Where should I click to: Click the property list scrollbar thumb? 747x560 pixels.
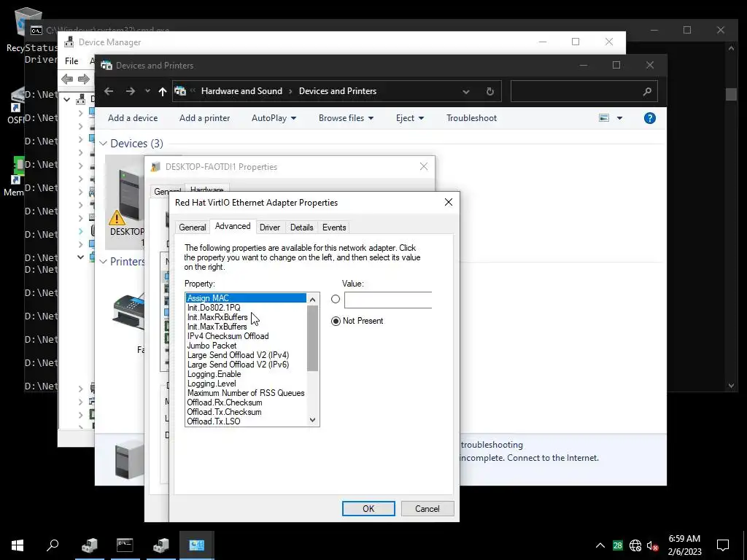tap(312, 338)
